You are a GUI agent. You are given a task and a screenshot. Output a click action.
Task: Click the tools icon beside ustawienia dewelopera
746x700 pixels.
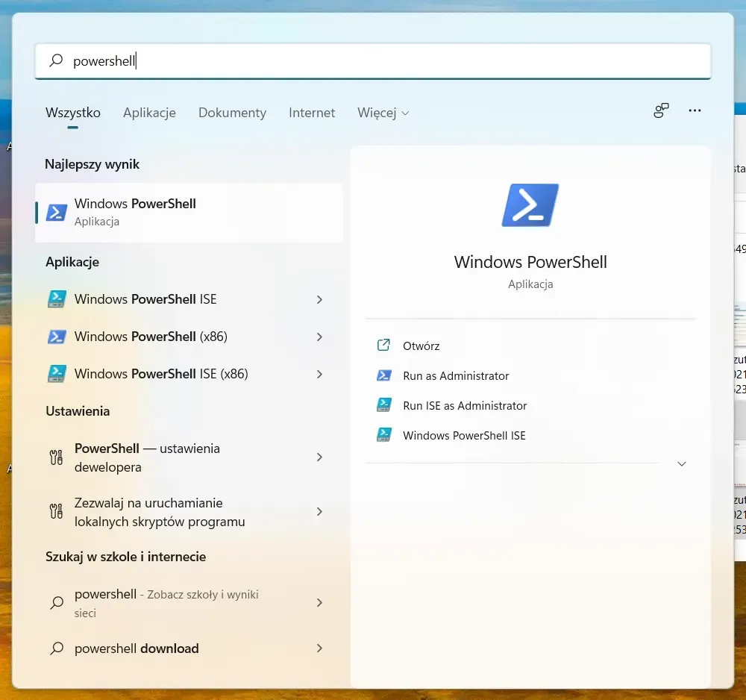click(x=56, y=457)
